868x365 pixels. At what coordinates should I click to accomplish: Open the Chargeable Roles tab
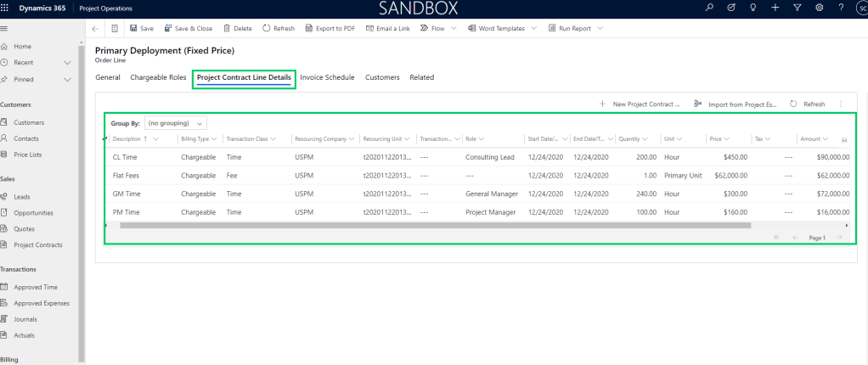[158, 77]
